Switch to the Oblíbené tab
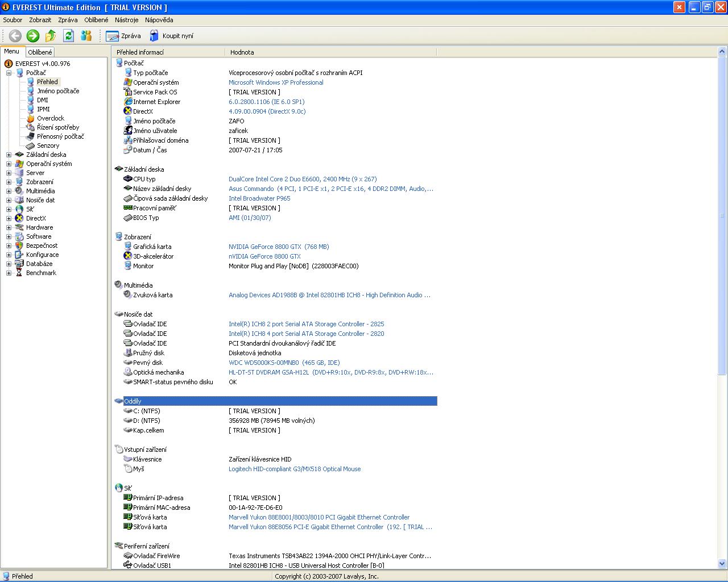Screen dimensions: 728x582 40,52
